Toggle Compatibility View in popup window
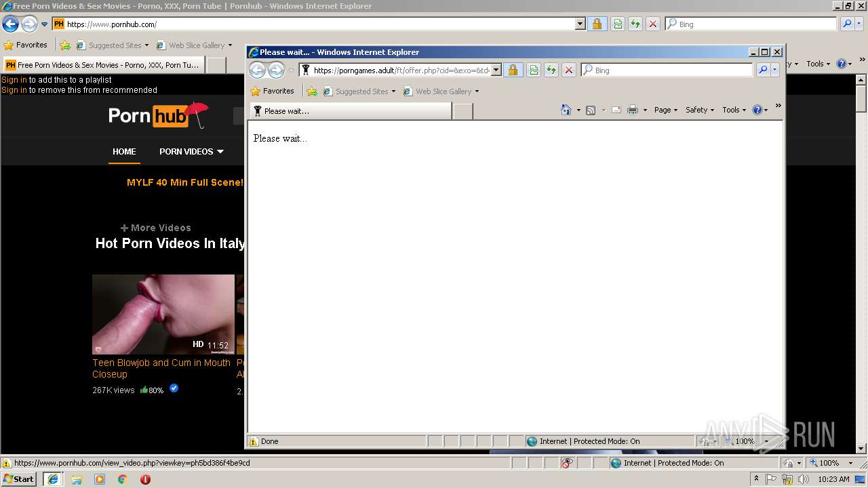Screen dimensions: 868x488 (x=534, y=70)
